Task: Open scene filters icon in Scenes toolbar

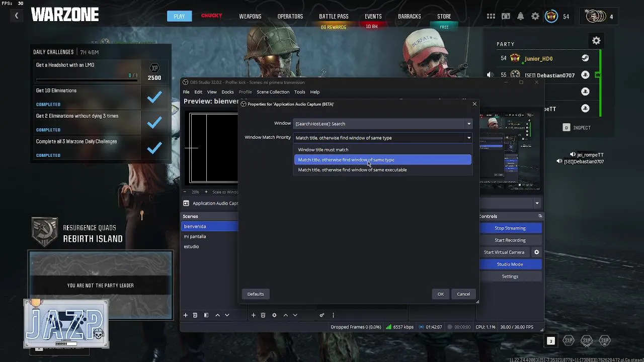Action: tap(206, 315)
